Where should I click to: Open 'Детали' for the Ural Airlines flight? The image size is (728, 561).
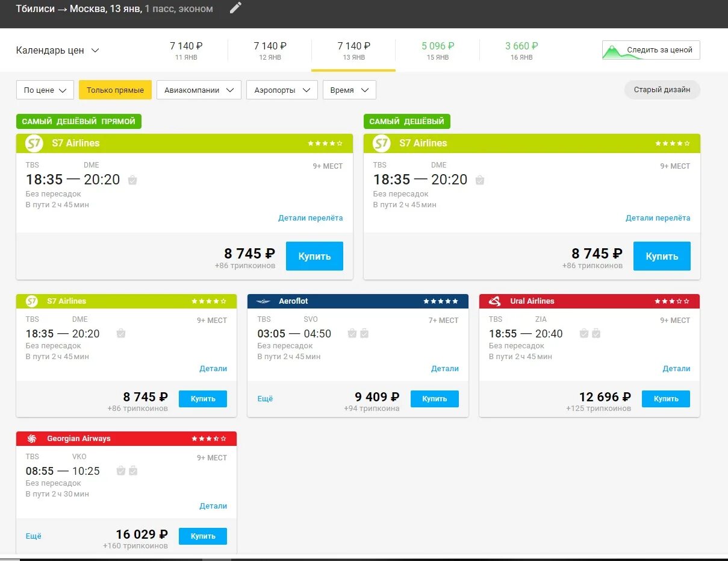(677, 369)
